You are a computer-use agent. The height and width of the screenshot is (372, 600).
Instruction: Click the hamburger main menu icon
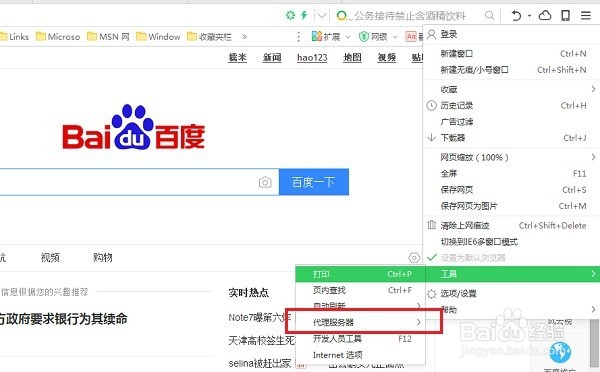point(586,15)
